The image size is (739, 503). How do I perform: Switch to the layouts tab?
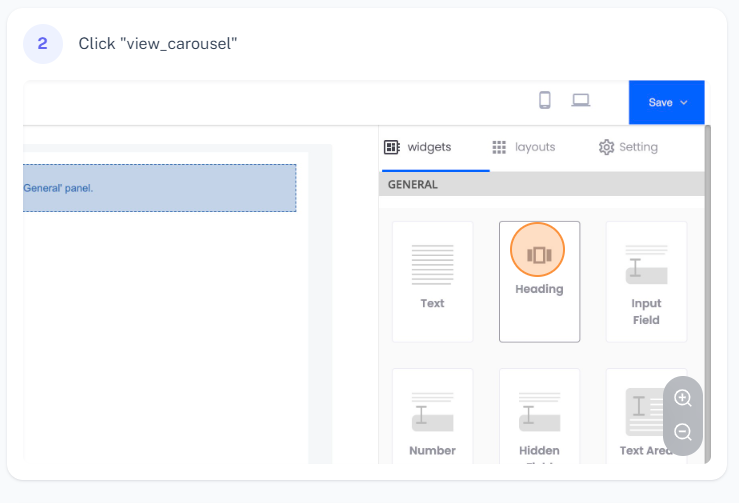tap(524, 147)
